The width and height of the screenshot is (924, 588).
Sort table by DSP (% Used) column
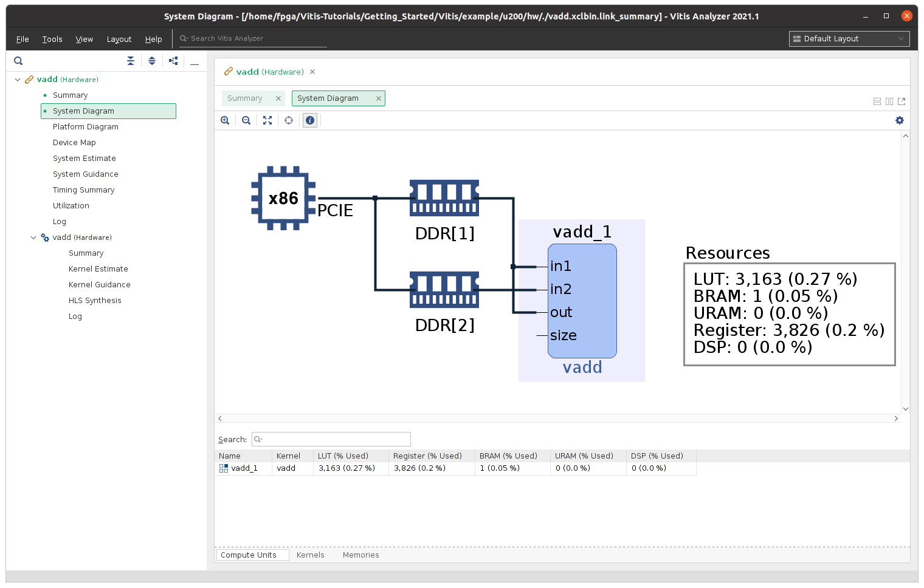tap(661, 456)
